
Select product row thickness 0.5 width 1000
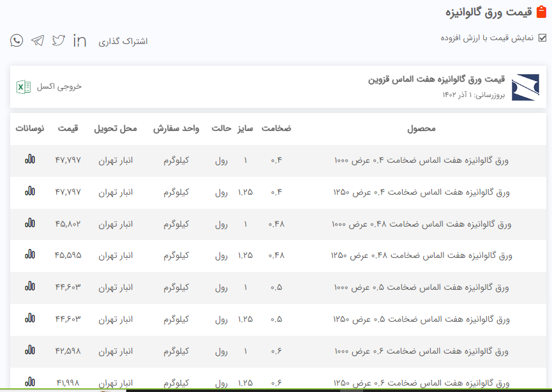[x=421, y=288]
